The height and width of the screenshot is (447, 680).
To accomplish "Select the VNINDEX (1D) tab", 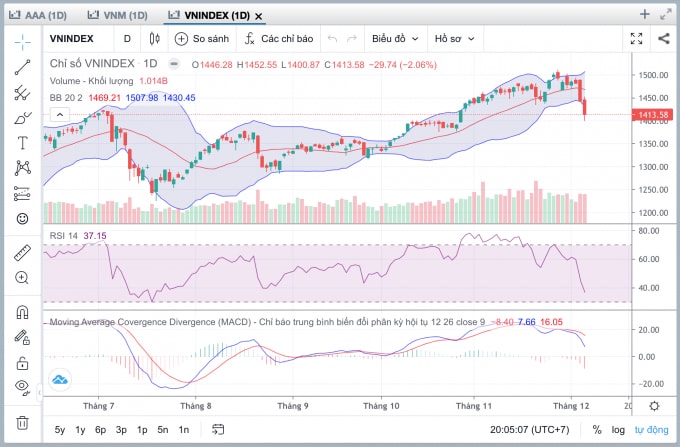I will coord(209,15).
